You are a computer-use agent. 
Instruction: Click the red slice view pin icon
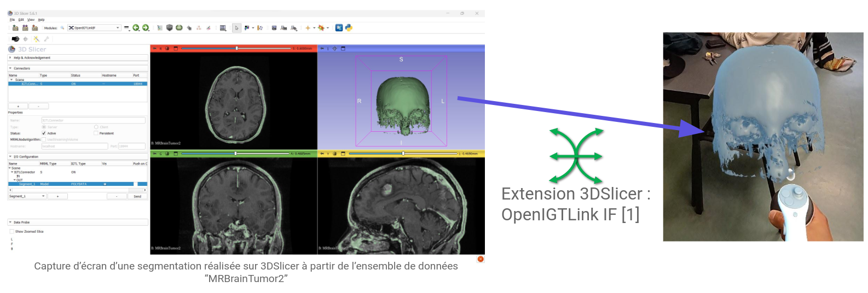pyautogui.click(x=155, y=49)
